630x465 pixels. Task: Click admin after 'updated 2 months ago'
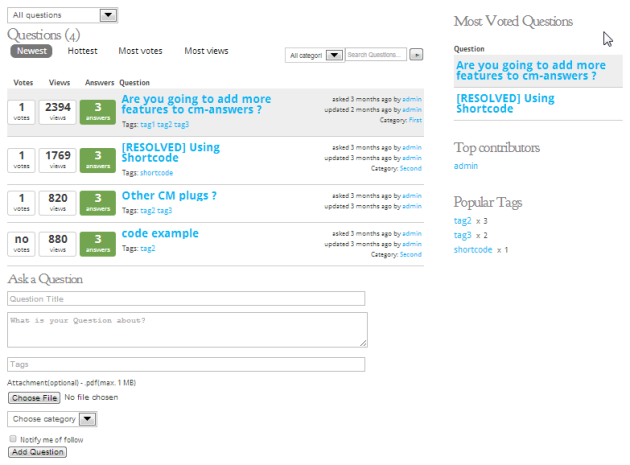click(412, 110)
